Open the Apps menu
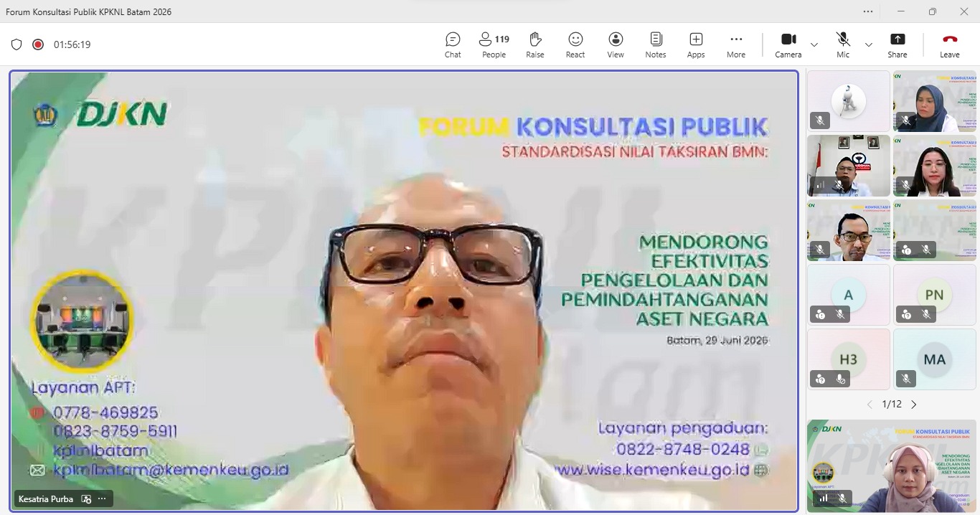The image size is (980, 515). point(696,44)
